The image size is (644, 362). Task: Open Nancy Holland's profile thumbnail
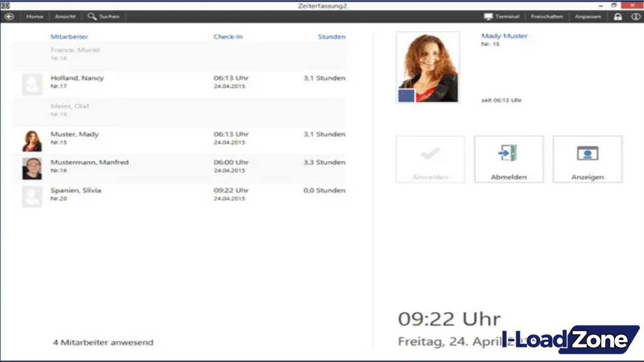point(31,82)
